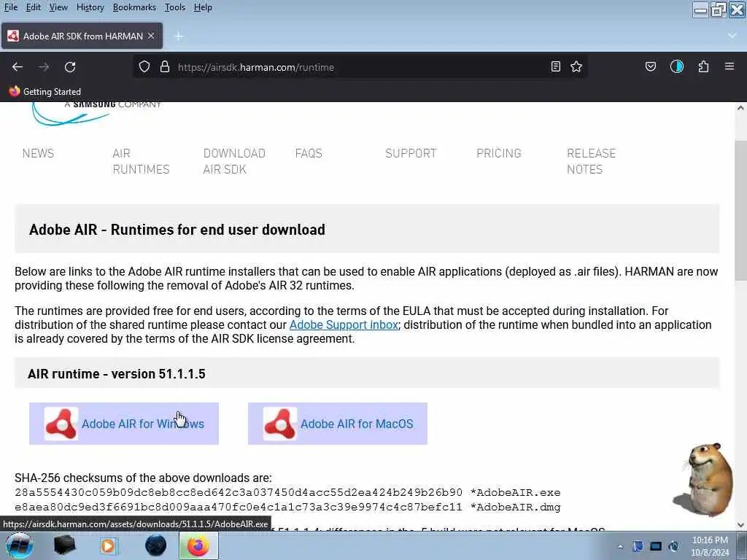Open the Windows Start button
Viewport: 747px width, 560px height.
tap(20, 545)
